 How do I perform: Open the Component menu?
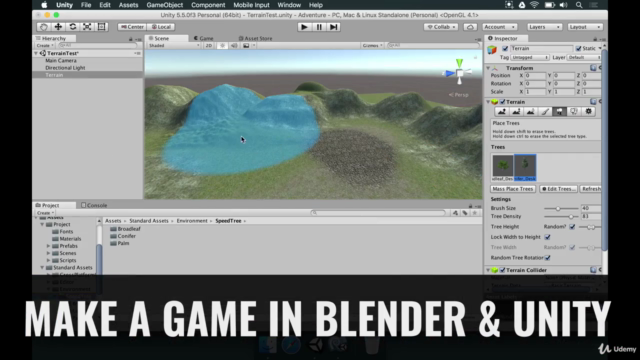[208, 5]
